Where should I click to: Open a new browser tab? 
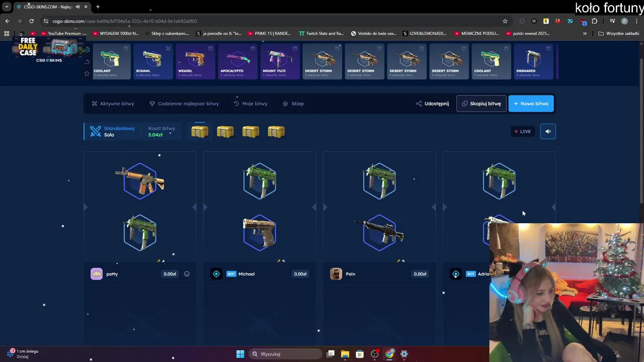(x=98, y=7)
